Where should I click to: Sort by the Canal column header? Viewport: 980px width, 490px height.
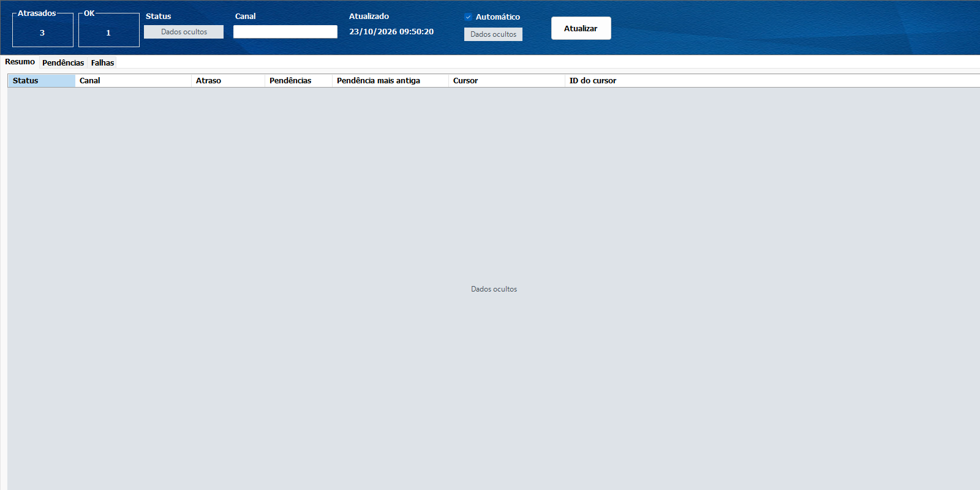point(133,81)
